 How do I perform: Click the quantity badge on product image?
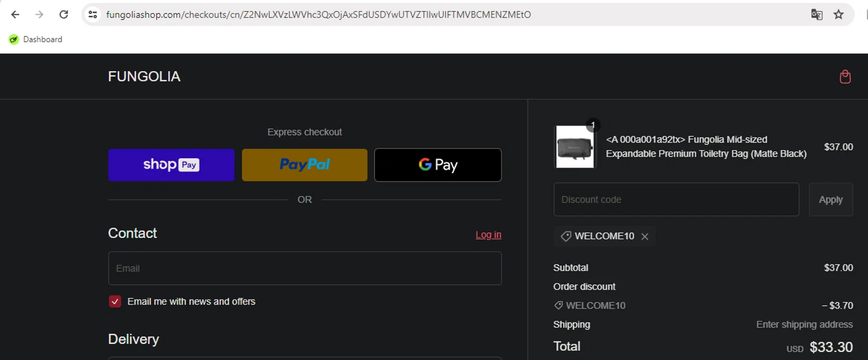(593, 125)
